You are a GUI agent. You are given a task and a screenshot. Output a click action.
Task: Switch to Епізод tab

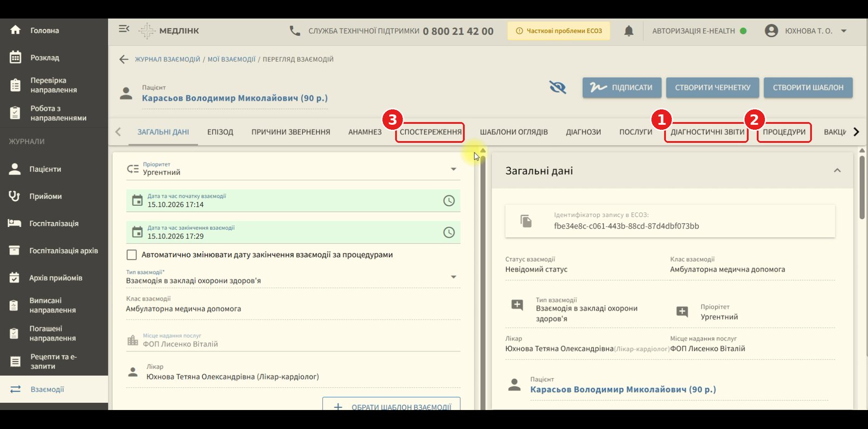(x=220, y=132)
